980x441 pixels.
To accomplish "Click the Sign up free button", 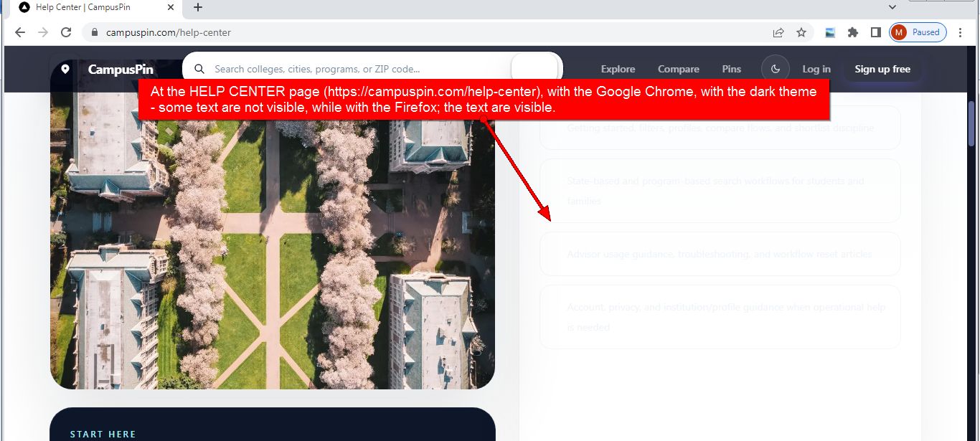I will point(882,69).
